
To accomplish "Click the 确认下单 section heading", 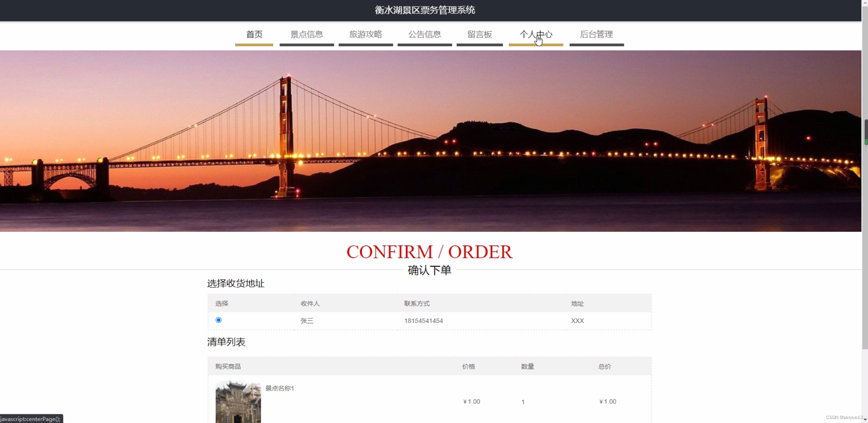I will (x=429, y=270).
